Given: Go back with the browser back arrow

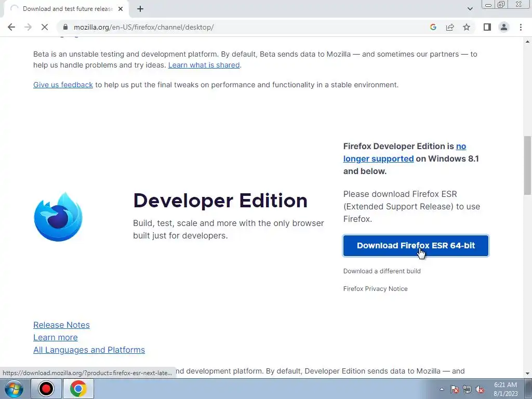Looking at the screenshot, I should pos(11,27).
